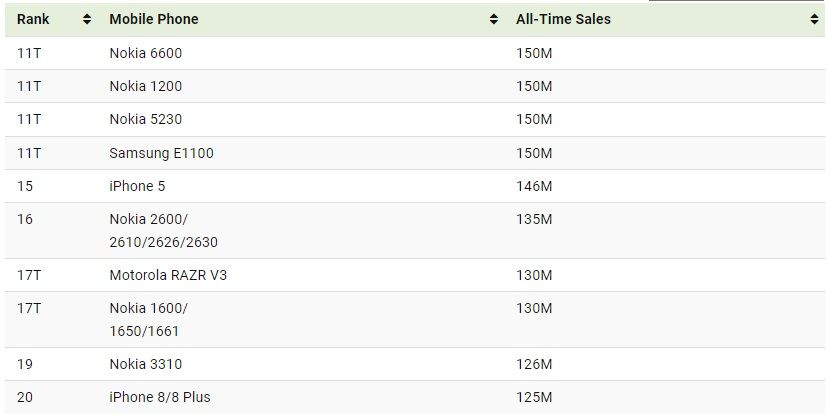826x420 pixels.
Task: Click the iPhone 5 cell
Action: pos(137,187)
